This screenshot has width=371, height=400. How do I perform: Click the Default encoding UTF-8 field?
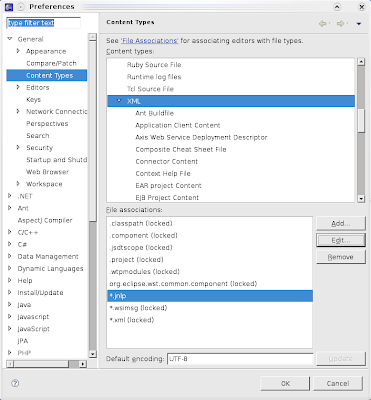(240, 359)
